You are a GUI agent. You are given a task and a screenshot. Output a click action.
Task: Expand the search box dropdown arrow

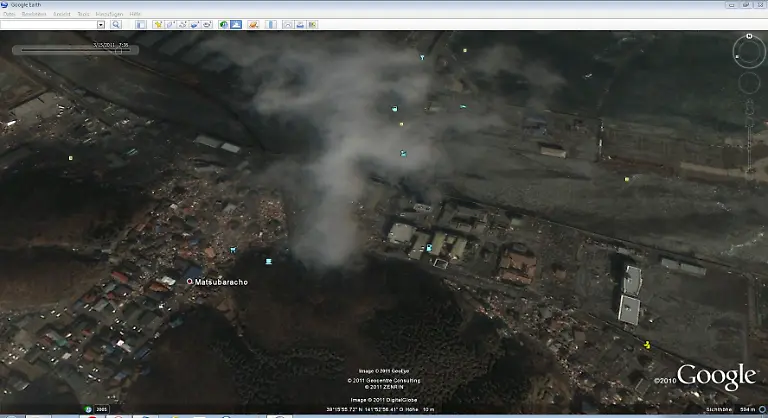[101, 24]
